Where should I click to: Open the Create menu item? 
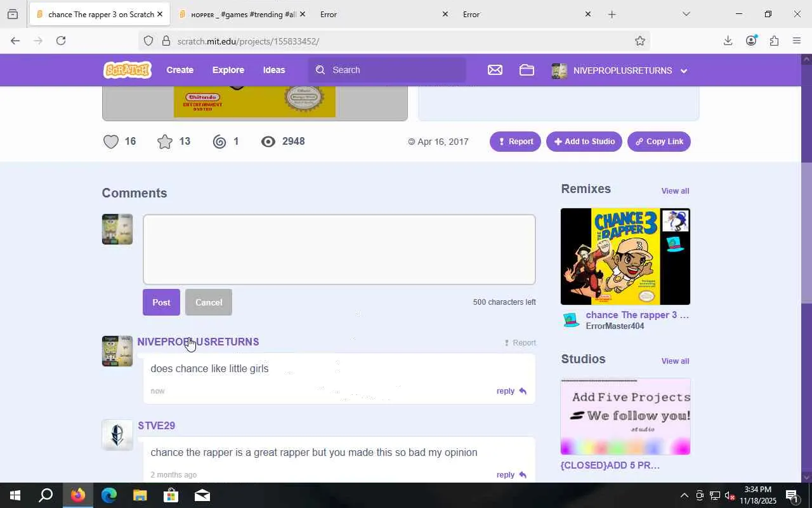pyautogui.click(x=180, y=70)
